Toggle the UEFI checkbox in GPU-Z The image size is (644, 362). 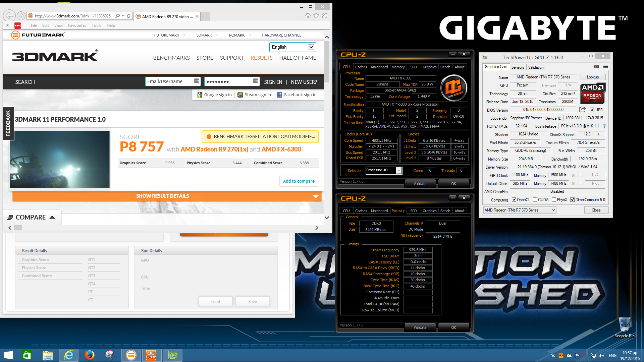[592, 110]
